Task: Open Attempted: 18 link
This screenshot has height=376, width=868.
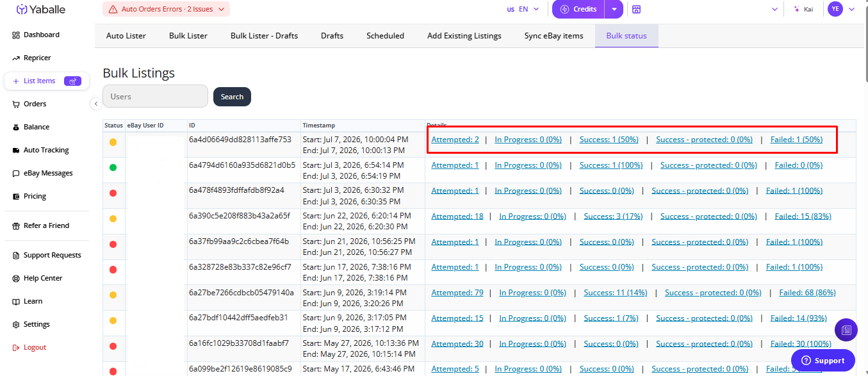Action: pyautogui.click(x=457, y=216)
